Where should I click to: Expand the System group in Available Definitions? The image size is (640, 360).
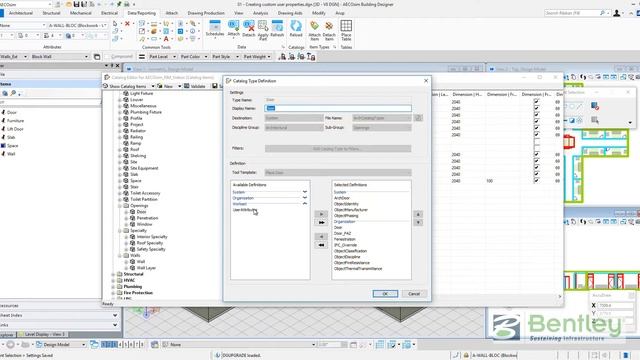(x=304, y=192)
